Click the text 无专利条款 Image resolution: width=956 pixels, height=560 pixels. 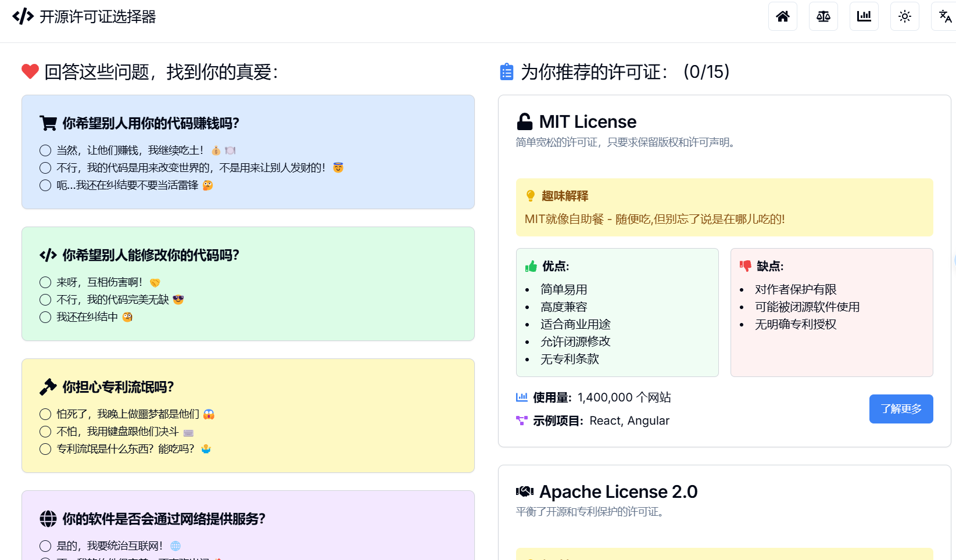point(570,359)
